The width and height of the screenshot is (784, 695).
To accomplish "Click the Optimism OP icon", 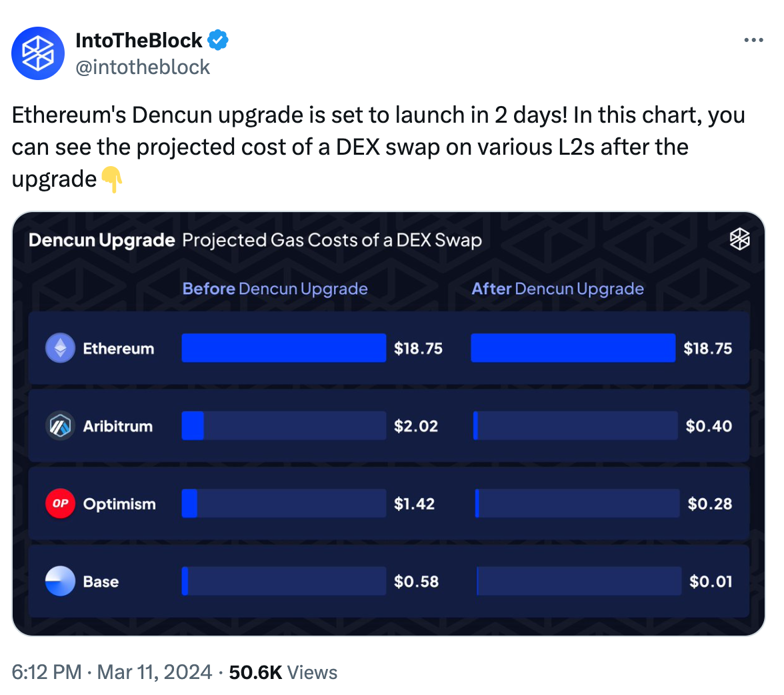I will click(x=59, y=504).
